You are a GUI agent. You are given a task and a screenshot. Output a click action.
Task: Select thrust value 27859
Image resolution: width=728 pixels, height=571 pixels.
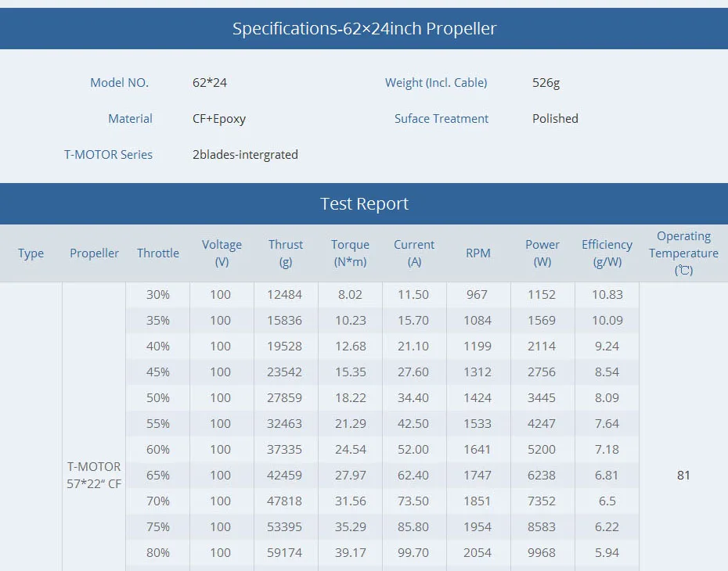tap(285, 398)
